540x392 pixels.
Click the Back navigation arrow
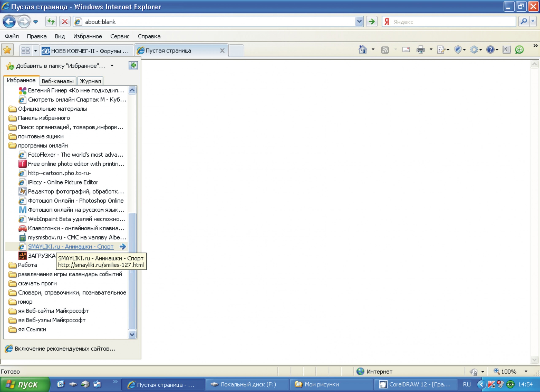click(9, 22)
